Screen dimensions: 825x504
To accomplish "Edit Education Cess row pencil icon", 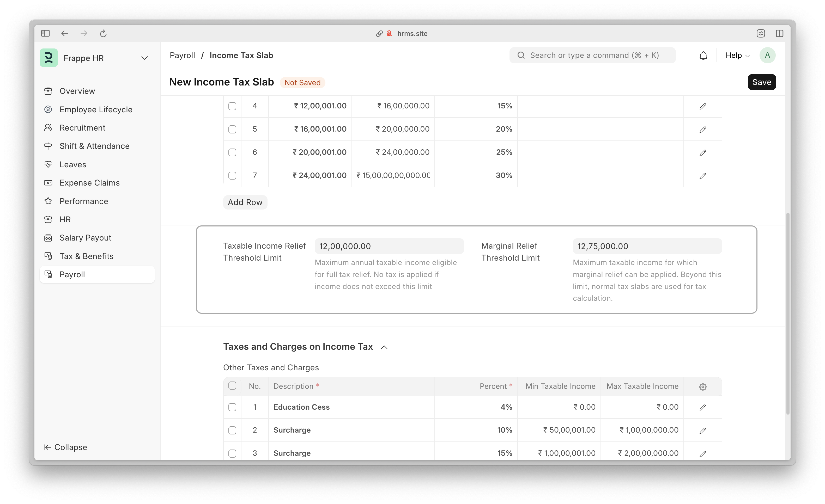I will (x=702, y=407).
